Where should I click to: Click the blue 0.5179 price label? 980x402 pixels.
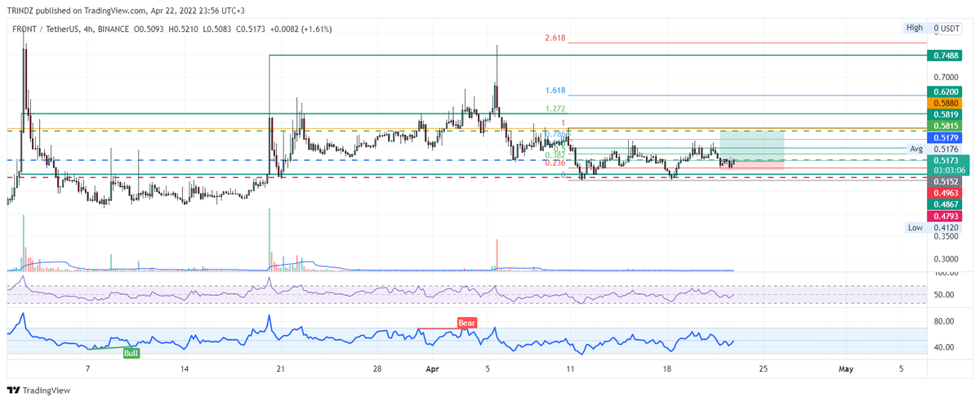[943, 138]
